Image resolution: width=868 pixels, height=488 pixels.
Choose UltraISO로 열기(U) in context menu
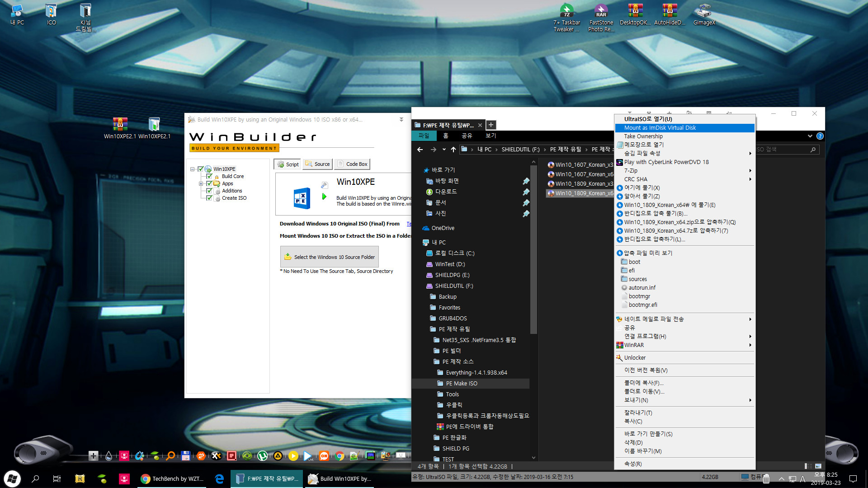click(x=685, y=119)
